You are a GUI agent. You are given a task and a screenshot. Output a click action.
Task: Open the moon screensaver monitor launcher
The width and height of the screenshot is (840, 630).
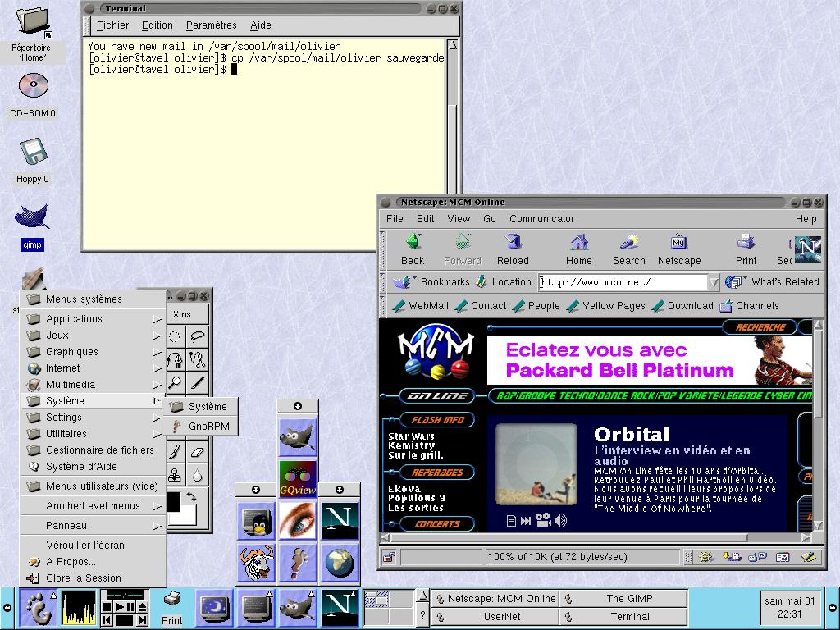pyautogui.click(x=214, y=608)
